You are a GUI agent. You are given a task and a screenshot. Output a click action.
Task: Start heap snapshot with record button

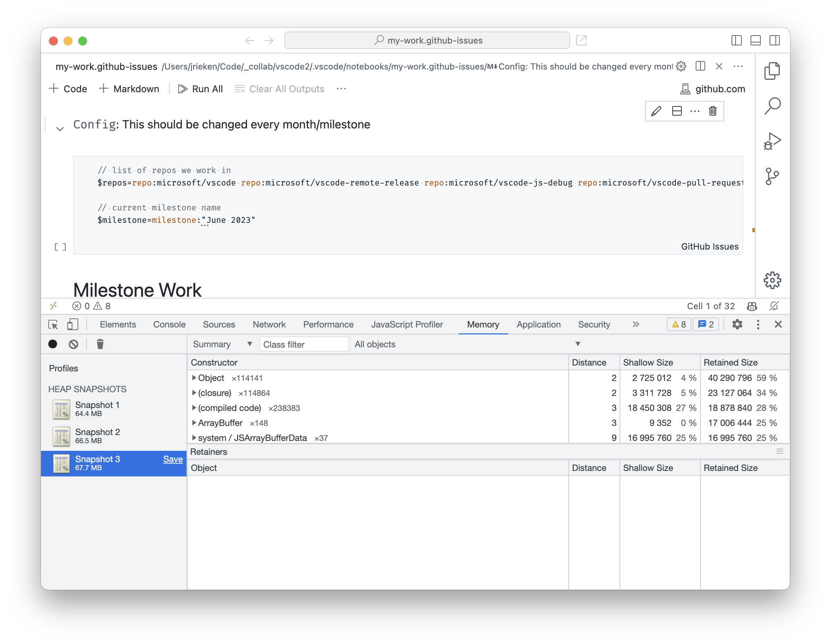point(53,344)
